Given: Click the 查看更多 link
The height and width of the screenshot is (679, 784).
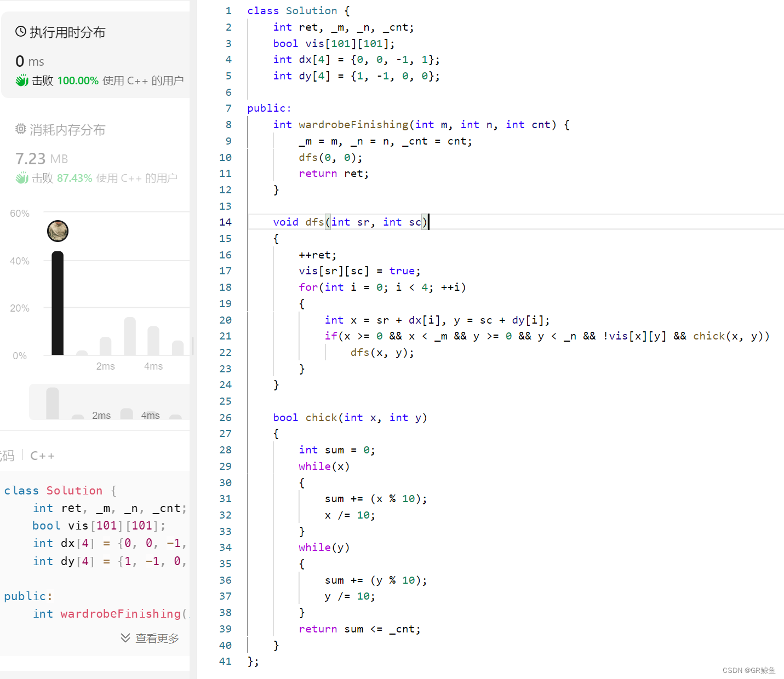Looking at the screenshot, I should (x=157, y=638).
